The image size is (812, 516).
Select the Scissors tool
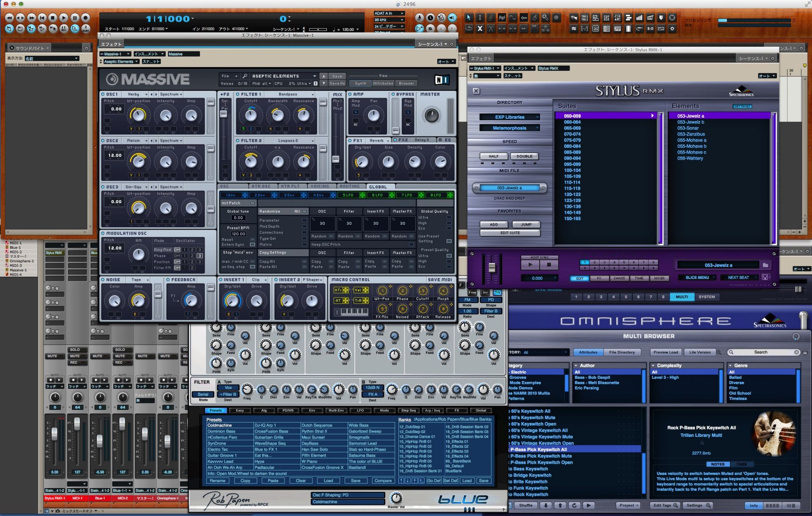pyautogui.click(x=491, y=29)
